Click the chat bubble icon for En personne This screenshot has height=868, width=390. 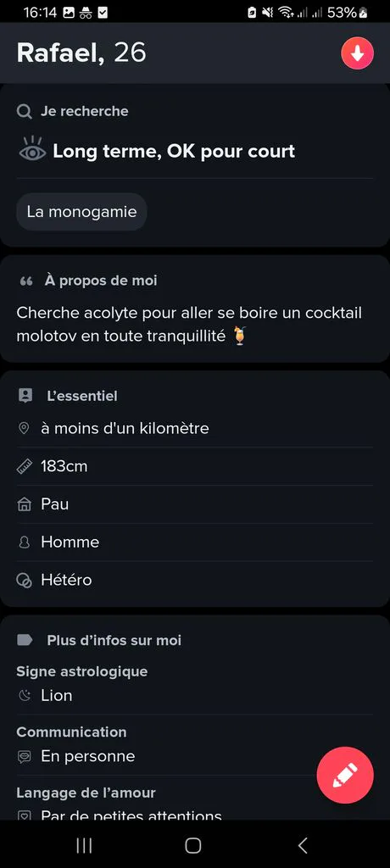point(25,757)
